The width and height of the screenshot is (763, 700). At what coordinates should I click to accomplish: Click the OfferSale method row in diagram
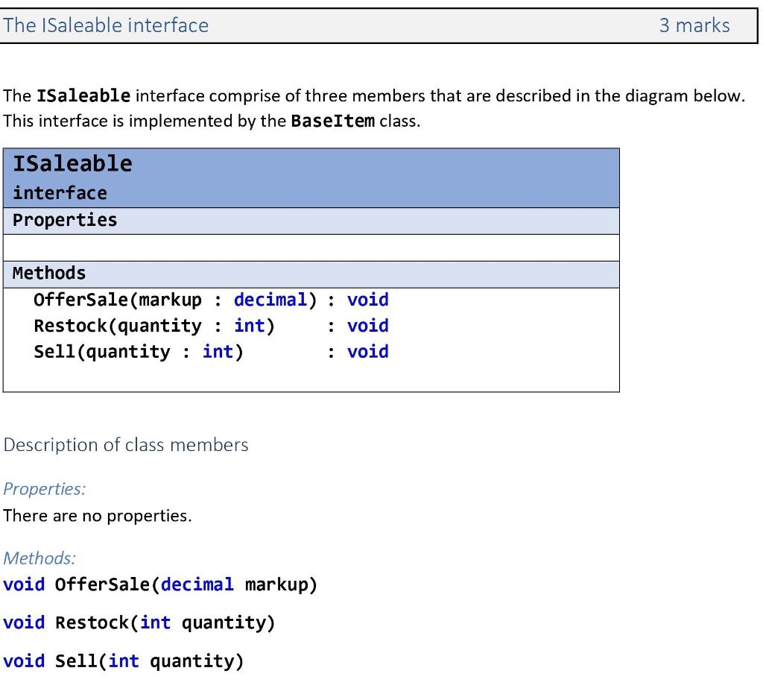211,300
